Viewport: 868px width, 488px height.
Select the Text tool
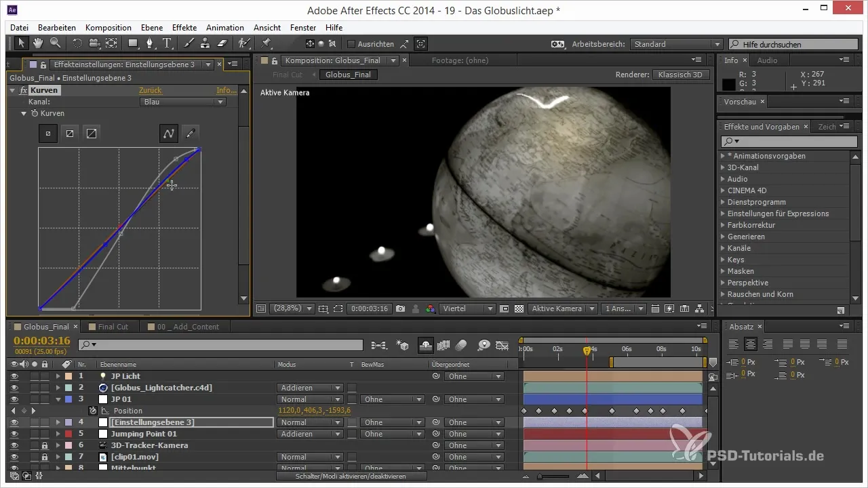click(167, 43)
